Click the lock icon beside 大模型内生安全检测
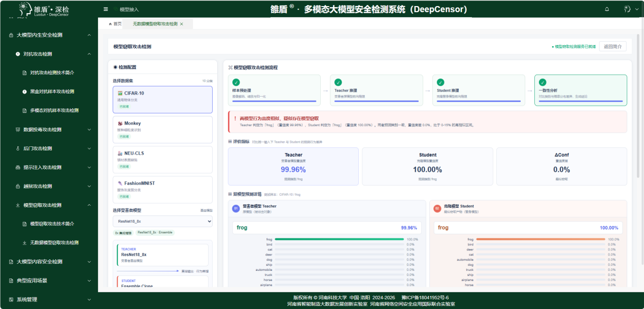Screen dimensions: 644x309 click(12, 35)
